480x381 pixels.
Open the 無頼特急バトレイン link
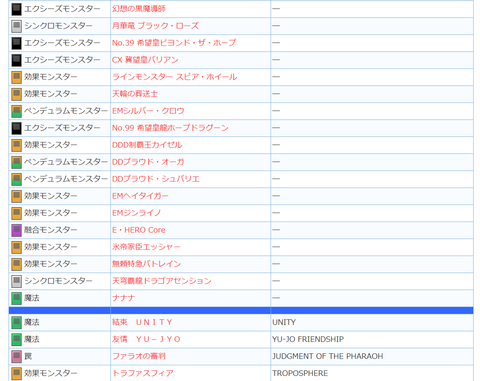[146, 264]
